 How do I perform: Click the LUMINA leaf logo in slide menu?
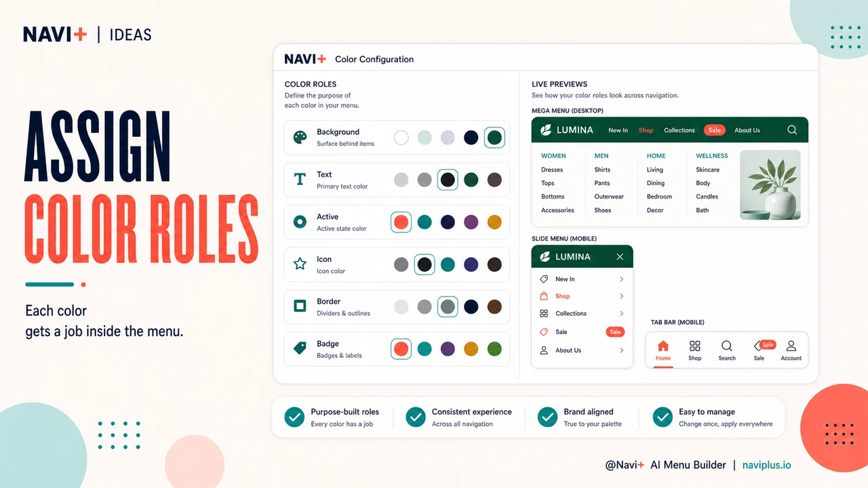(x=545, y=257)
